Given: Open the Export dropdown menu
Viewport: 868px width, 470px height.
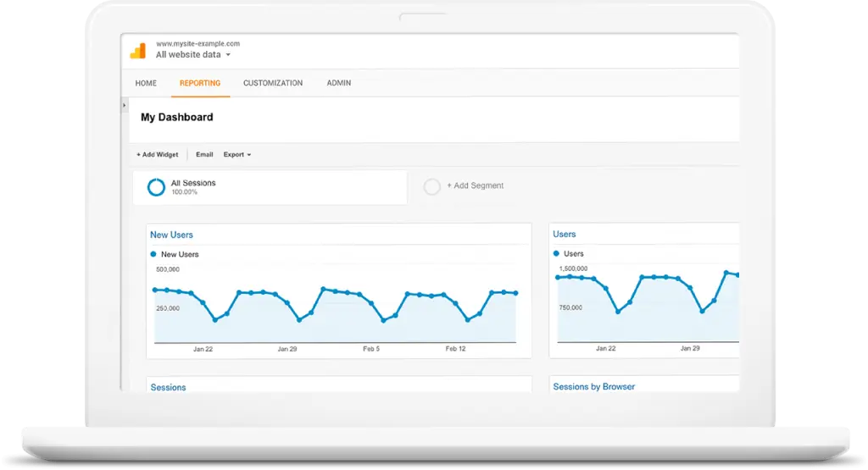Looking at the screenshot, I should coord(237,155).
